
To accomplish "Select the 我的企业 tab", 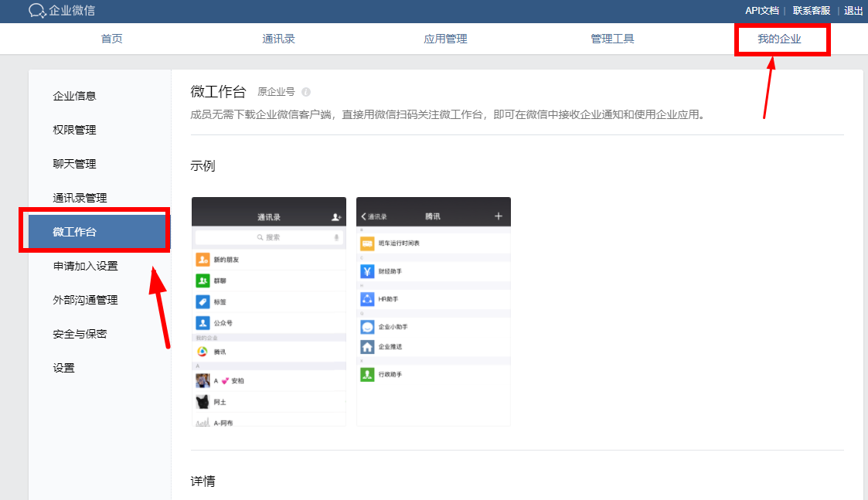I will pyautogui.click(x=779, y=39).
